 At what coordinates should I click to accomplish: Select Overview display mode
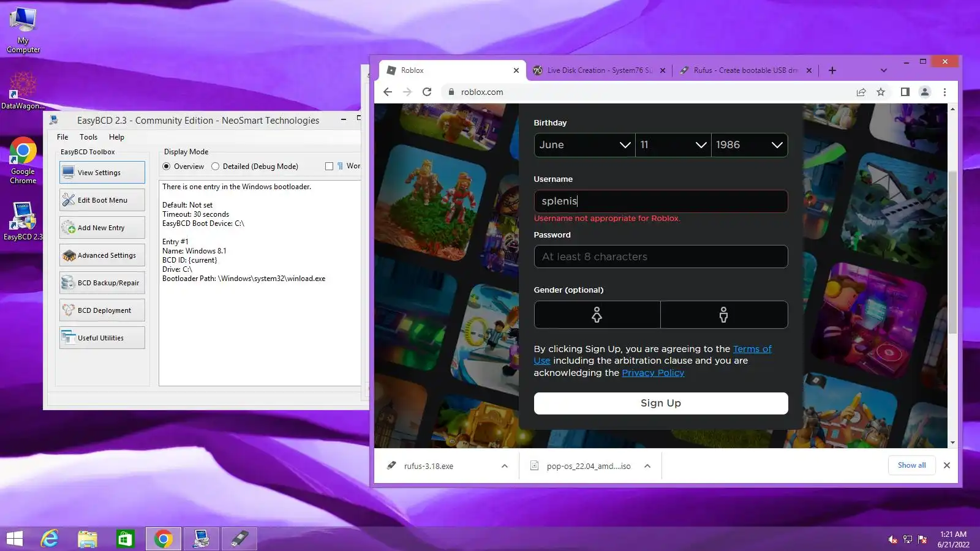(166, 167)
